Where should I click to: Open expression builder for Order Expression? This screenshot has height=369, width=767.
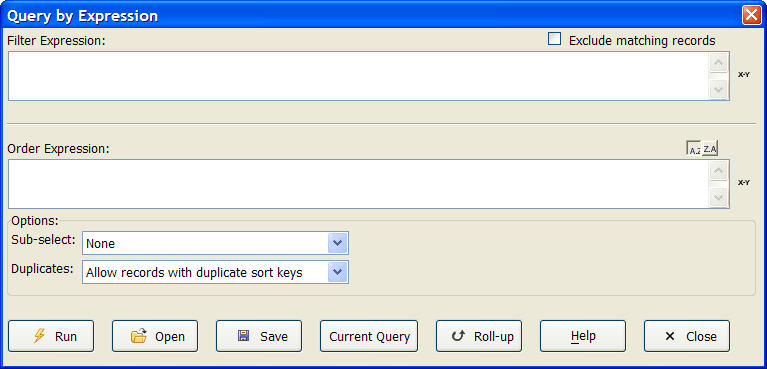click(x=744, y=183)
